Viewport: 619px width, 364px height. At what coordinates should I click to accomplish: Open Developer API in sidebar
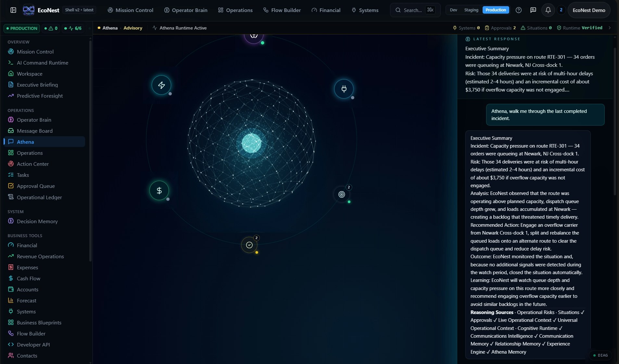click(x=44, y=345)
